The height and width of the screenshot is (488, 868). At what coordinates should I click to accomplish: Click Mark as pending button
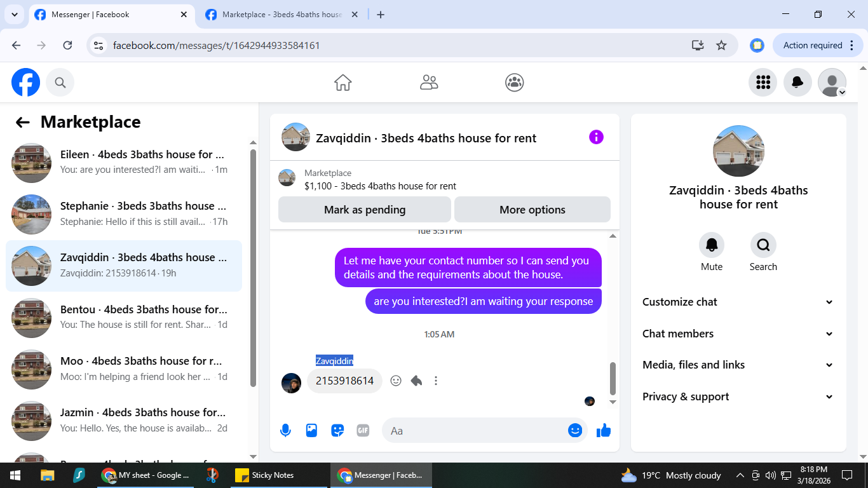point(365,210)
